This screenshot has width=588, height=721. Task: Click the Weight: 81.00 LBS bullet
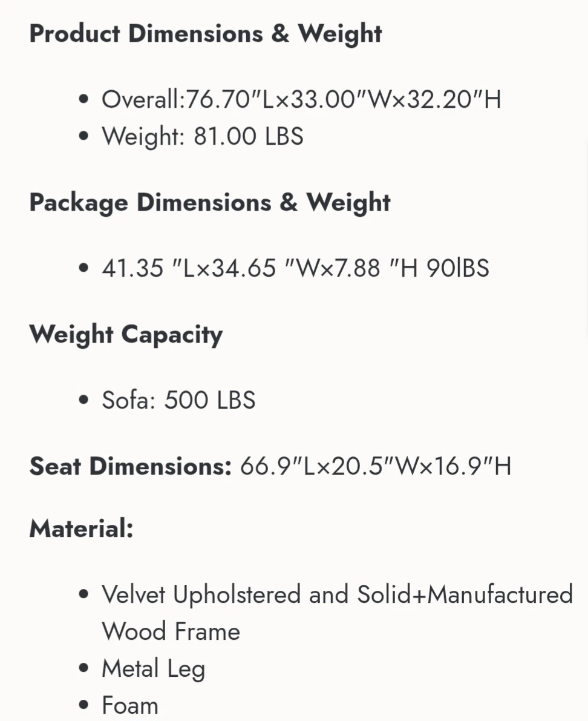(x=203, y=137)
